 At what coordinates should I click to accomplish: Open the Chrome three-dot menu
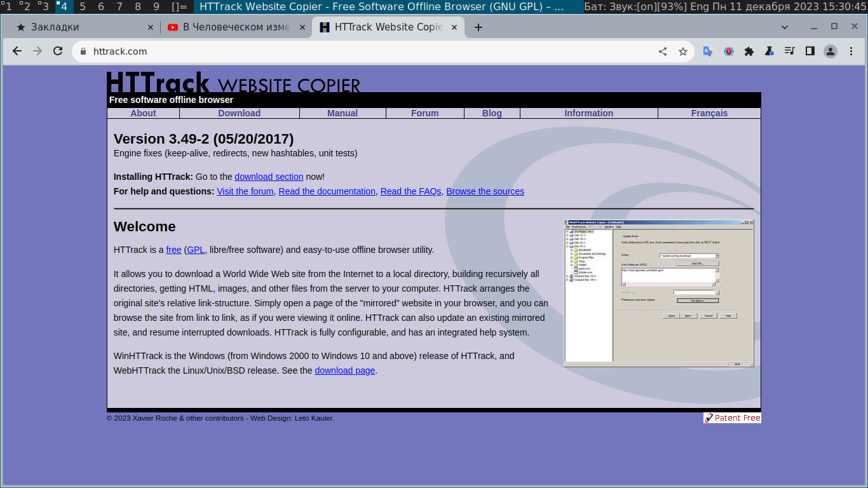click(851, 51)
